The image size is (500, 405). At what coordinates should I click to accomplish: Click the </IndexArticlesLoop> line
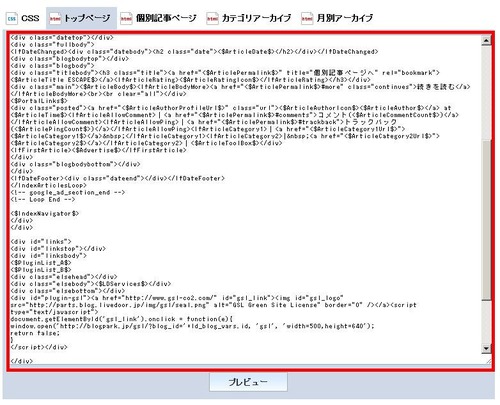pos(48,185)
